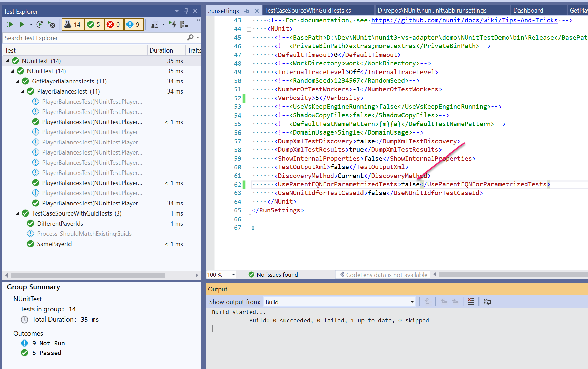588x369 pixels.
Task: Collapse line 44 NUnit XML region
Action: (x=249, y=29)
